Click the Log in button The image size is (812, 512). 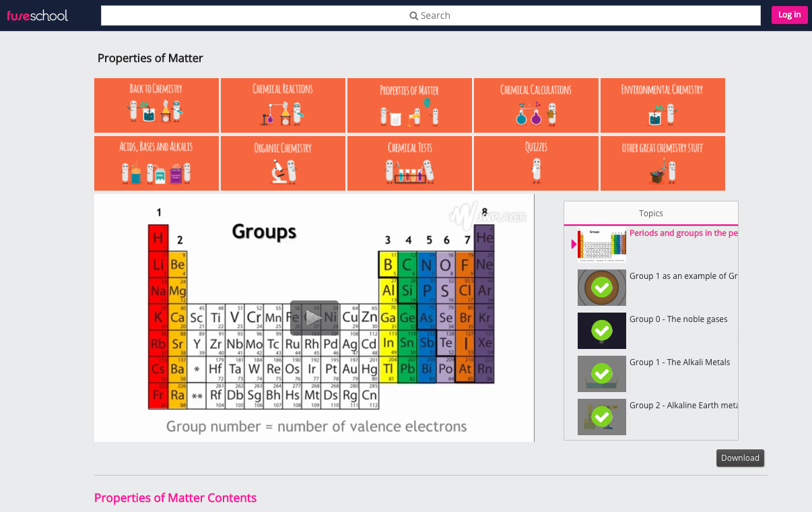point(789,14)
